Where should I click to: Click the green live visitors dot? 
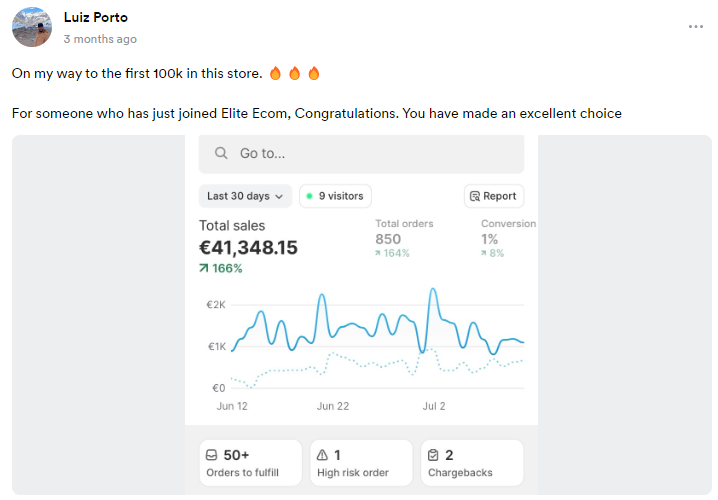[309, 196]
